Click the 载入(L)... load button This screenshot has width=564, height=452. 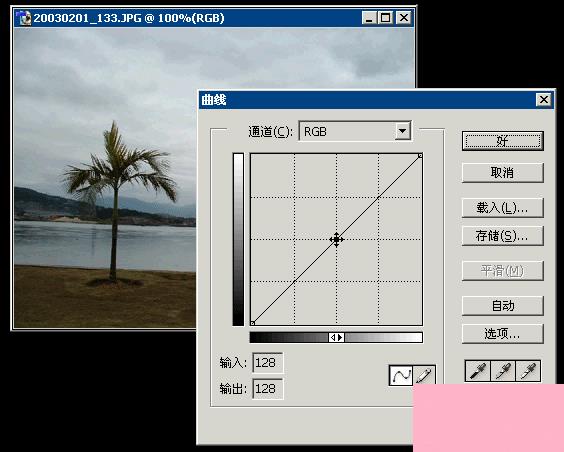click(x=502, y=207)
